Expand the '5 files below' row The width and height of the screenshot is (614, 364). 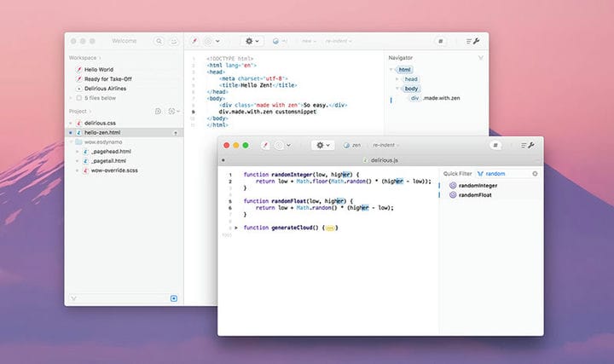pos(71,98)
